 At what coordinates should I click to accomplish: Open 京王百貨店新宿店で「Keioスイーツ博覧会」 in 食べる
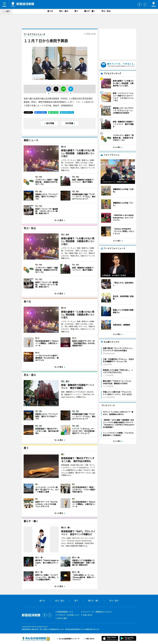[47, 343]
